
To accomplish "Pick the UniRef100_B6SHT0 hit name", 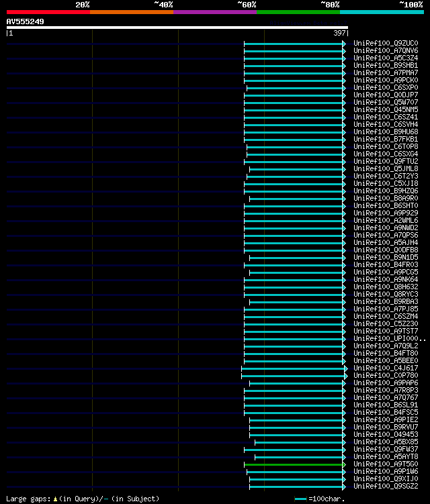I will (386, 206).
